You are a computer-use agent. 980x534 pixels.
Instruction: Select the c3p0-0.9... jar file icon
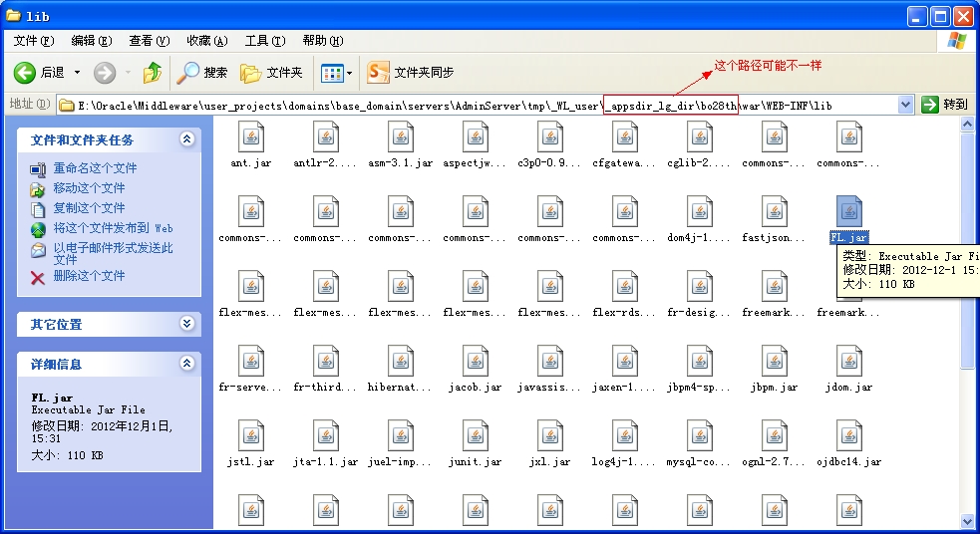[550, 136]
